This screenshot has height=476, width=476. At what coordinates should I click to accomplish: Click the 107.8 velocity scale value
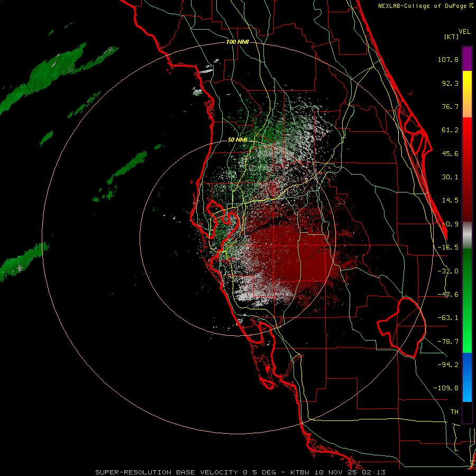click(x=448, y=59)
